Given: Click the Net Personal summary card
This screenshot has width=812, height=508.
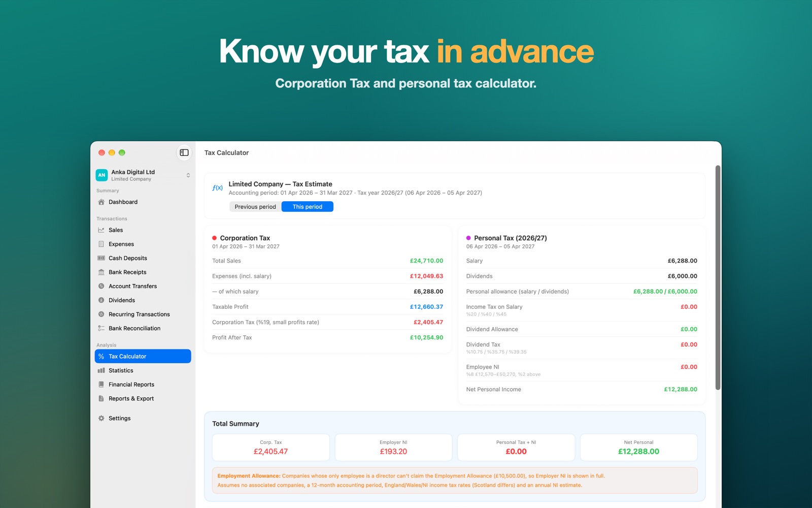Looking at the screenshot, I should (x=638, y=448).
